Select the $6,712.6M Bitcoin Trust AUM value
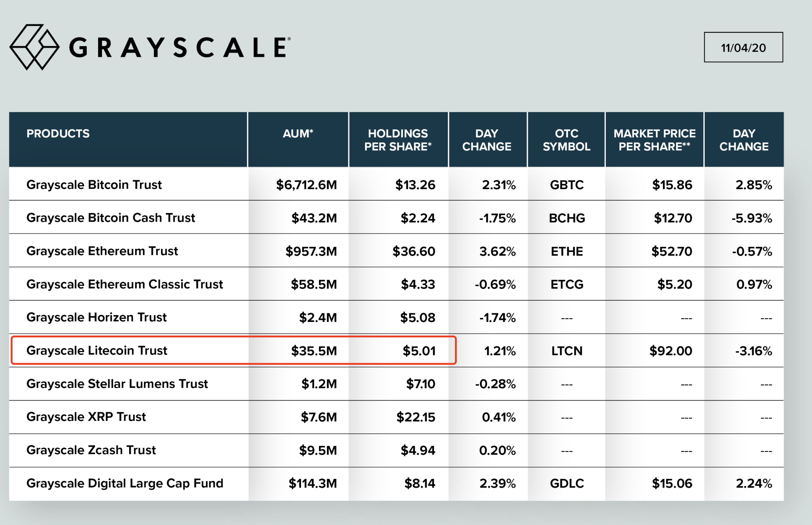The height and width of the screenshot is (525, 812). coord(306,185)
